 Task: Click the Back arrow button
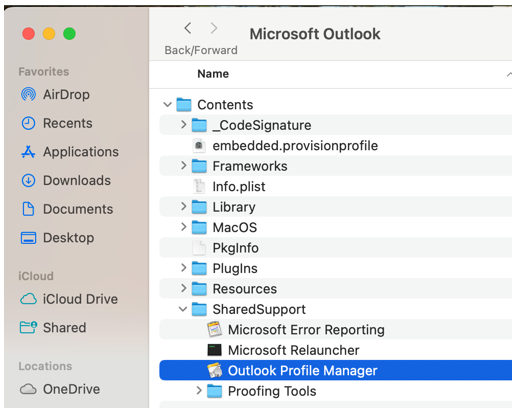click(188, 28)
